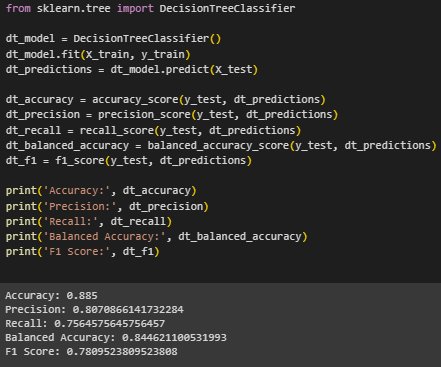This screenshot has height=367, width=441.
Task: Click the 'Precision:' string in print statement
Action: coord(80,207)
